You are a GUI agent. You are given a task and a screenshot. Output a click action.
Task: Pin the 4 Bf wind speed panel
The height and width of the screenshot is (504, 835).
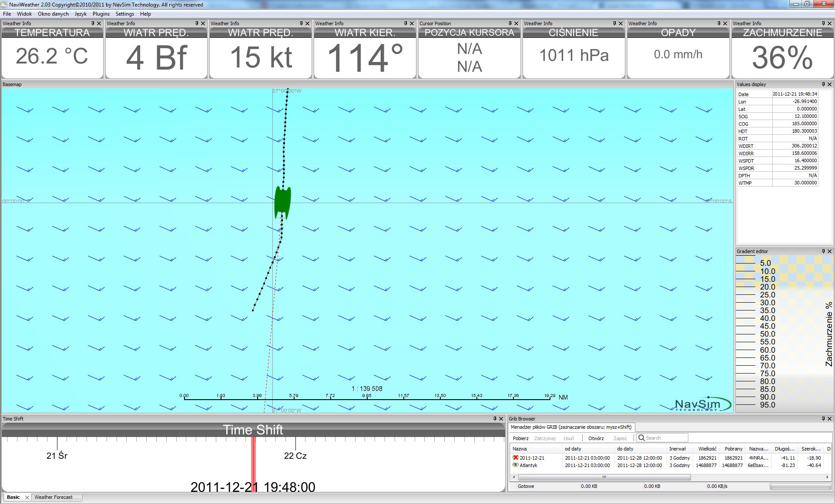click(x=197, y=23)
